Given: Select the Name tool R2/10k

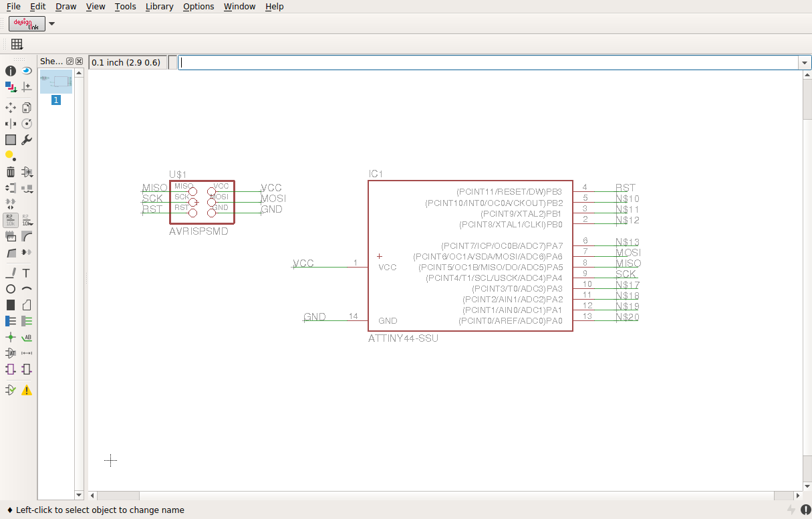Looking at the screenshot, I should pyautogui.click(x=11, y=220).
